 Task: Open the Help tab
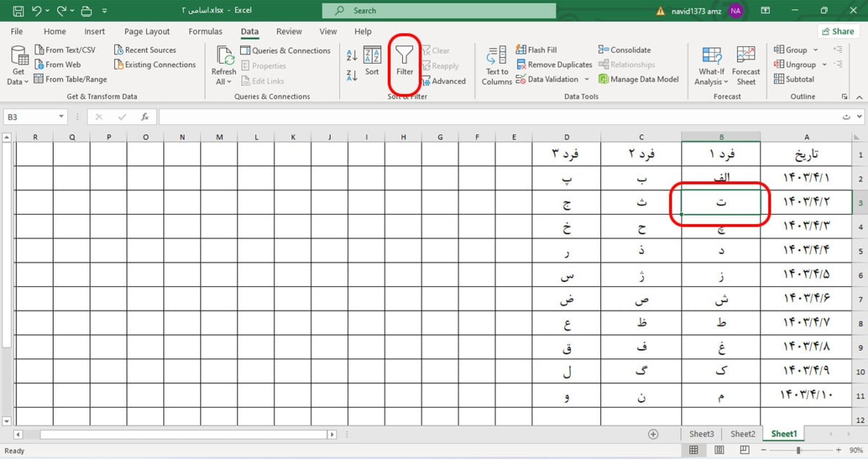(x=363, y=32)
